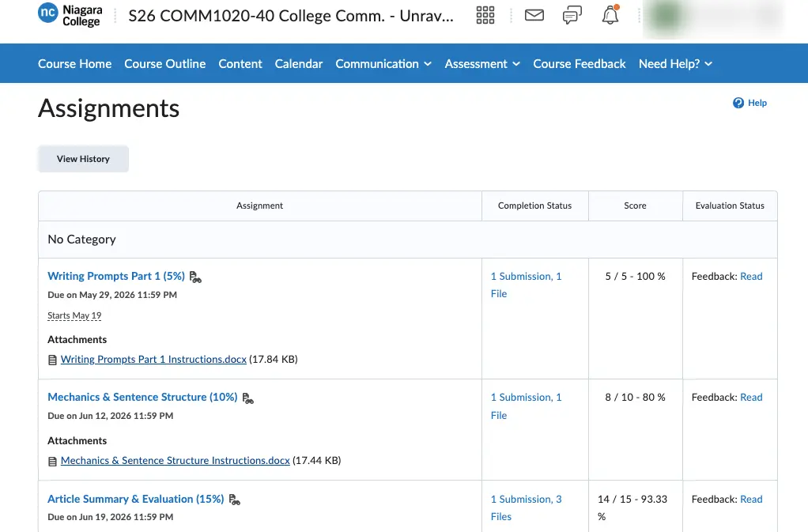Download Mechanics & Sentence Structure Instructions.docx
The image size is (808, 532).
click(176, 460)
